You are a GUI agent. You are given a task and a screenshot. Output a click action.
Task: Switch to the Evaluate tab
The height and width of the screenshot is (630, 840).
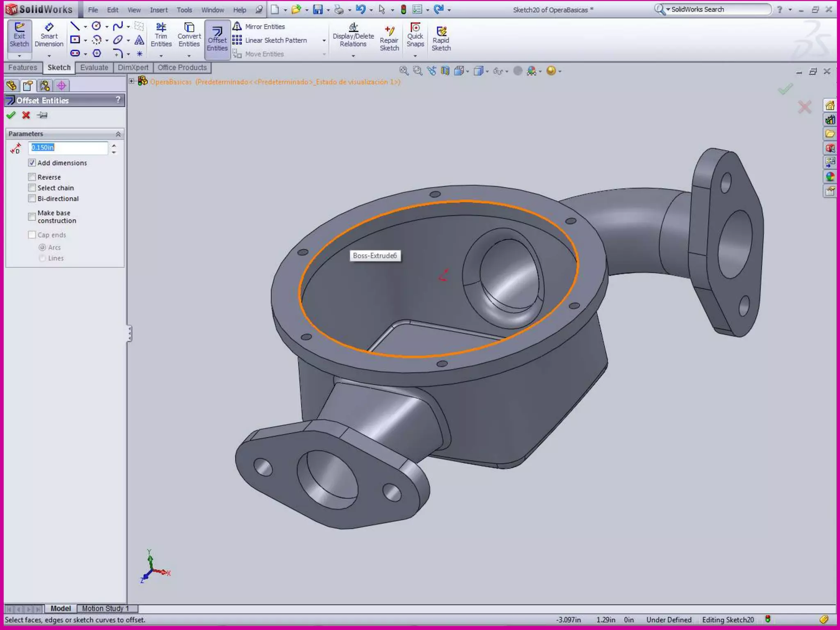click(94, 68)
